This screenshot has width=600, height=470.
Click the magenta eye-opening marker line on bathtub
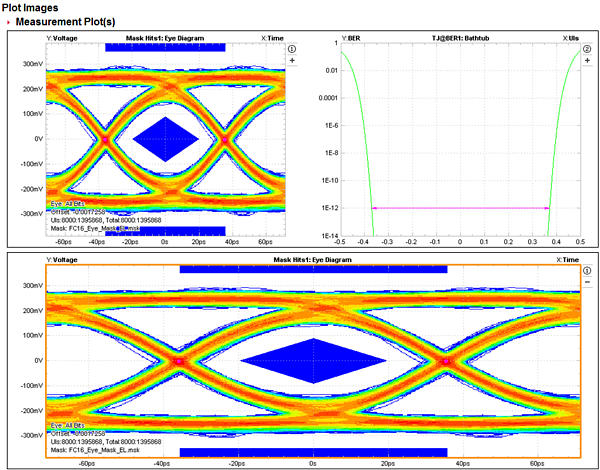460,208
